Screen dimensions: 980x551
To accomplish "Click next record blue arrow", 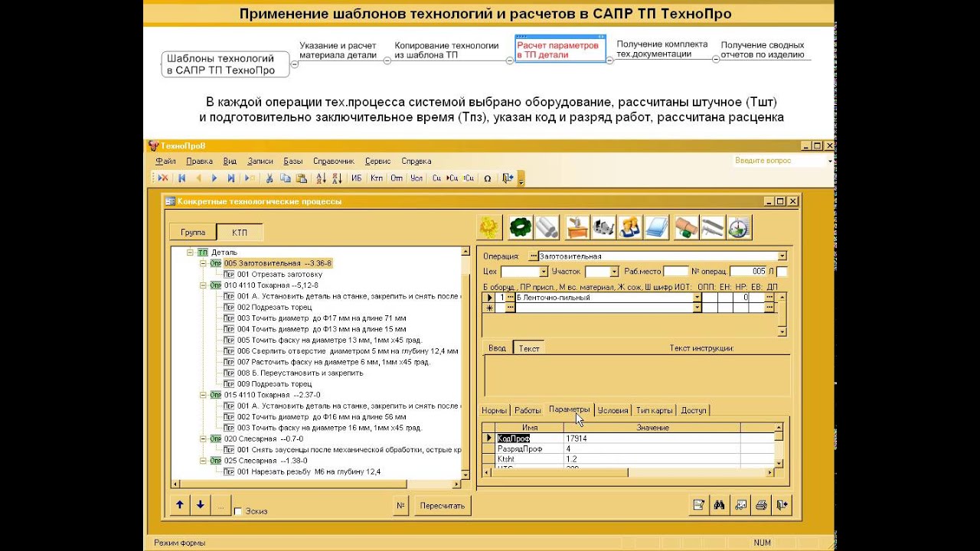I will tap(214, 178).
